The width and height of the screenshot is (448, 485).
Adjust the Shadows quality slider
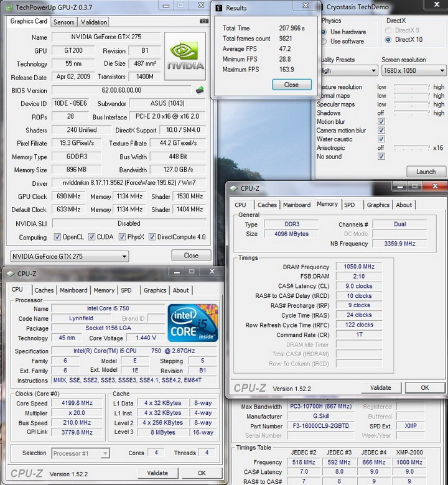click(412, 113)
